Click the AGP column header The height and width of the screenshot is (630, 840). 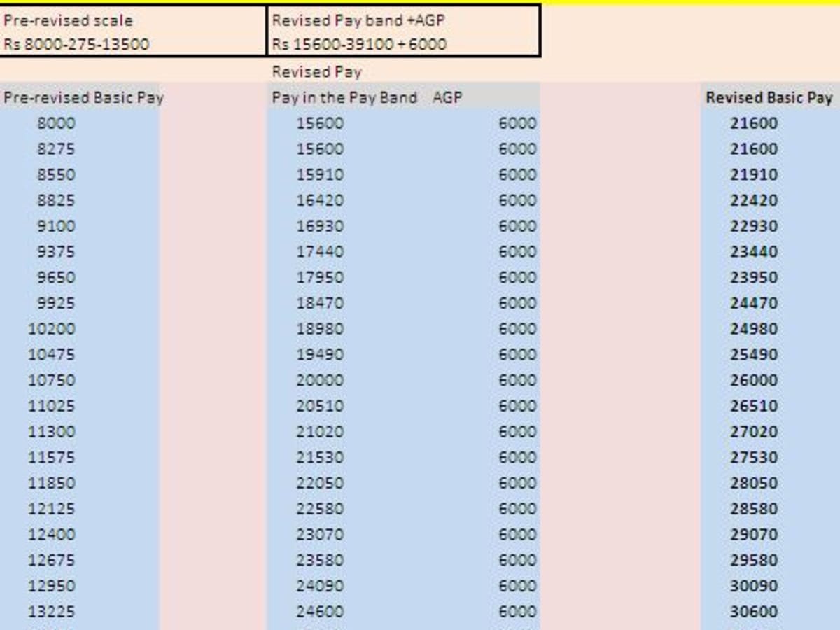(447, 97)
